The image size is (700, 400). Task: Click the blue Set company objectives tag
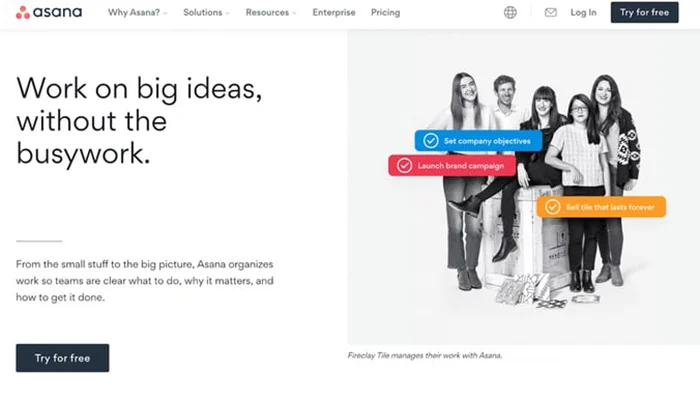[479, 141]
